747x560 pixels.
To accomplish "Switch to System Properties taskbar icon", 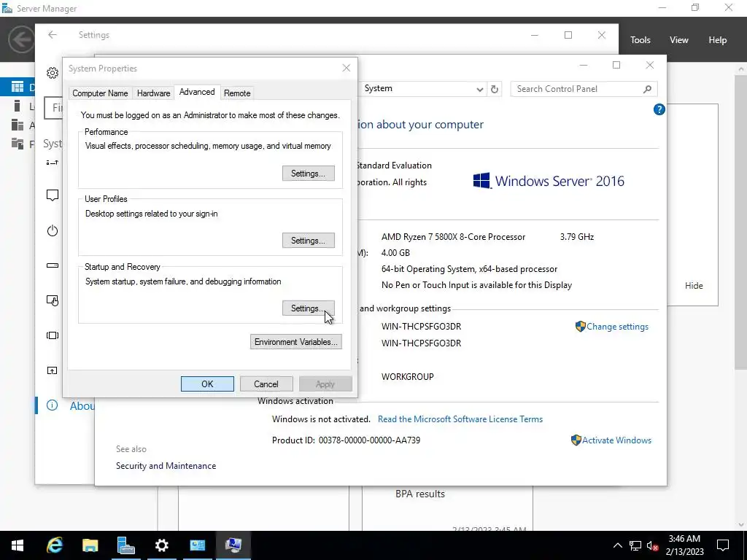I will click(233, 545).
